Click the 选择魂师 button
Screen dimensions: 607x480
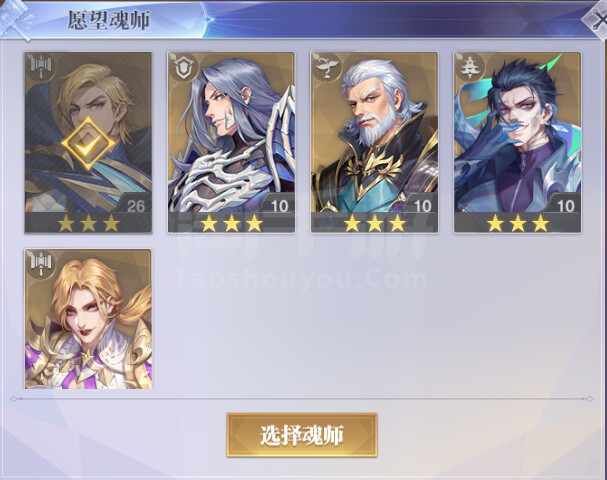302,435
